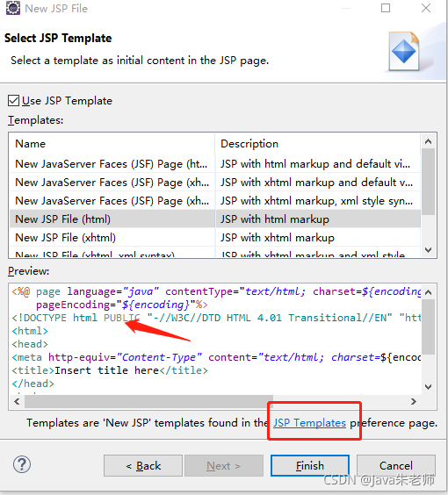This screenshot has height=495, width=448.
Task: Click 'JSP with html markup' description cell
Action: [x=317, y=219]
